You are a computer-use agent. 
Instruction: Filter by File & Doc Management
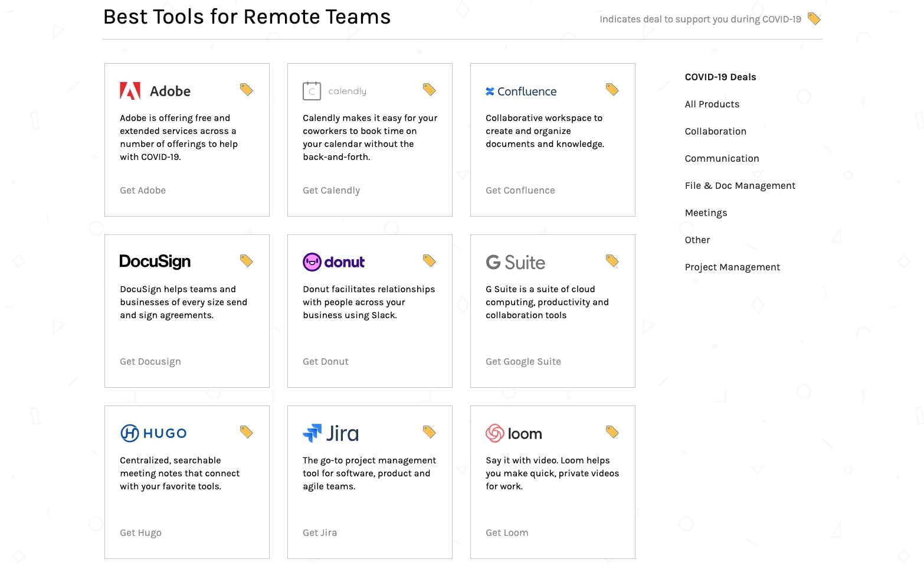tap(740, 185)
